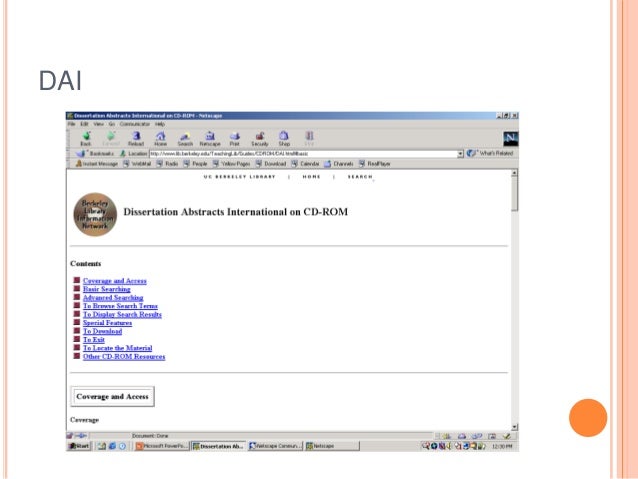
Task: Click the taskbar clock showing 12:30 PM
Action: [x=502, y=446]
